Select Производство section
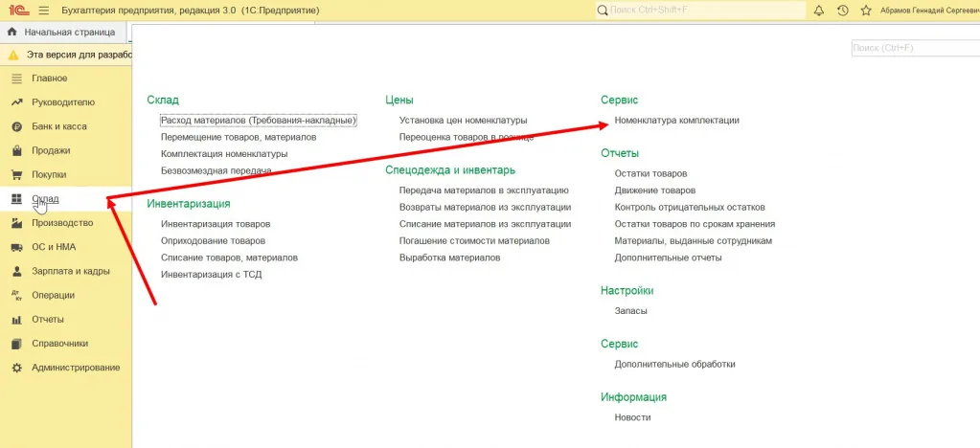 (x=62, y=223)
